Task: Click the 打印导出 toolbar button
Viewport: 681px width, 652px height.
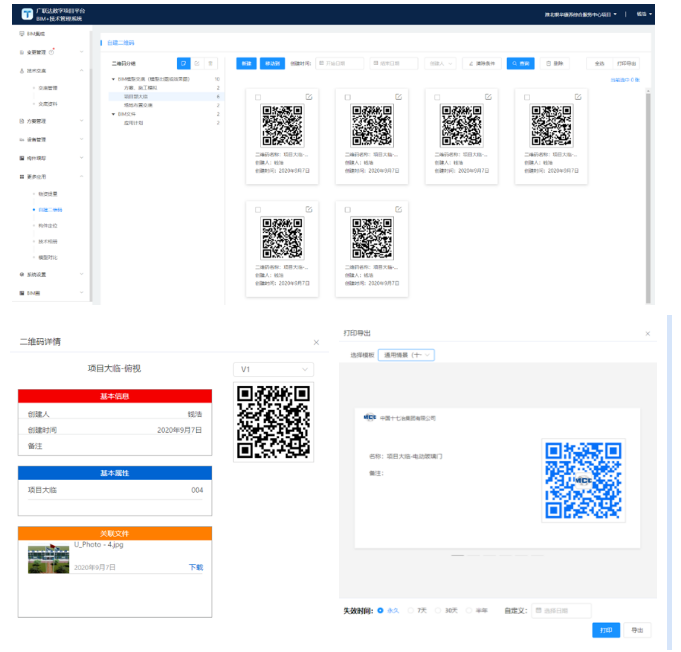Action: (x=626, y=63)
